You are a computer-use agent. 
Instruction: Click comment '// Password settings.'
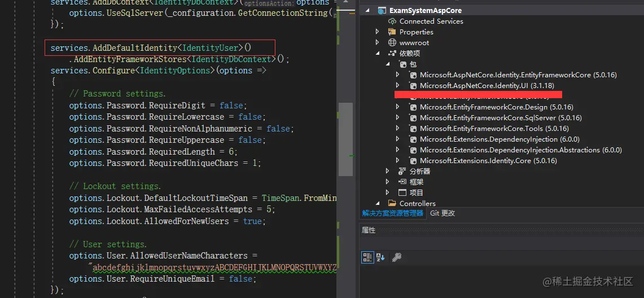(117, 94)
